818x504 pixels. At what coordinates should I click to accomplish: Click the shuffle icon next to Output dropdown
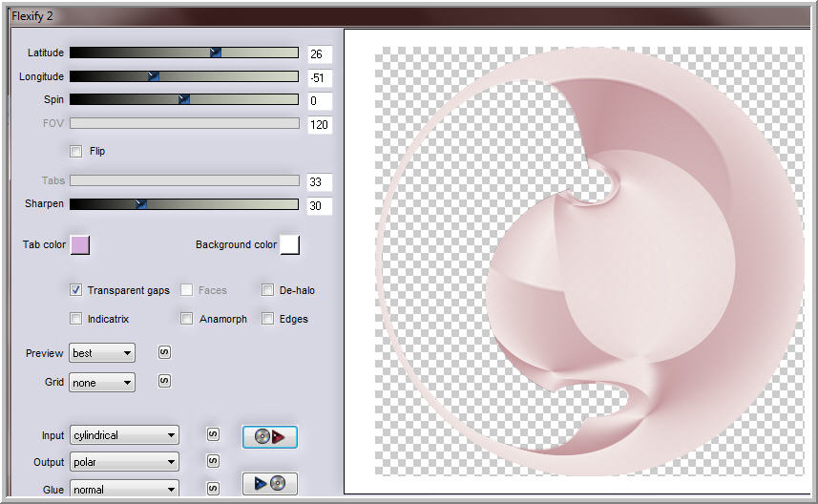coord(213,461)
